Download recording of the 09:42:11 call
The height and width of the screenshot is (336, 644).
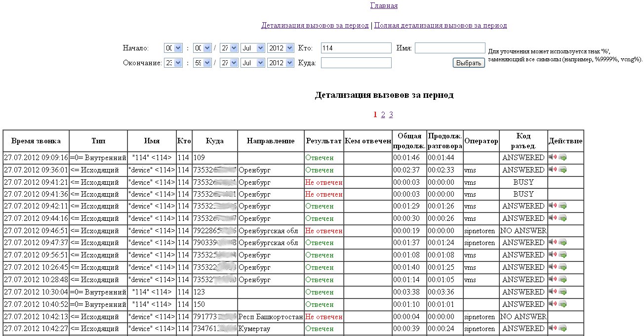point(563,206)
